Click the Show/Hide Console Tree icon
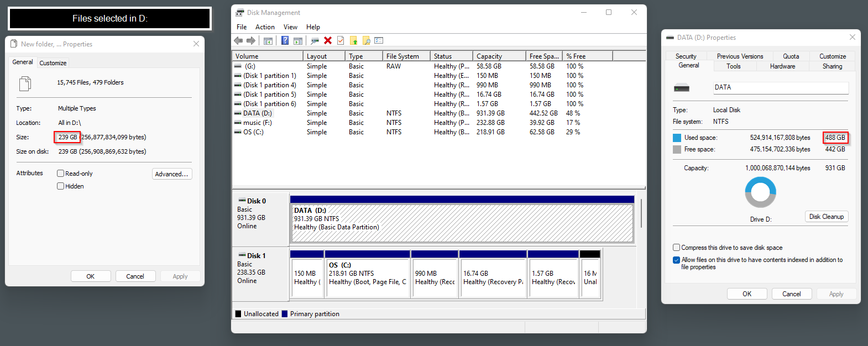 268,40
